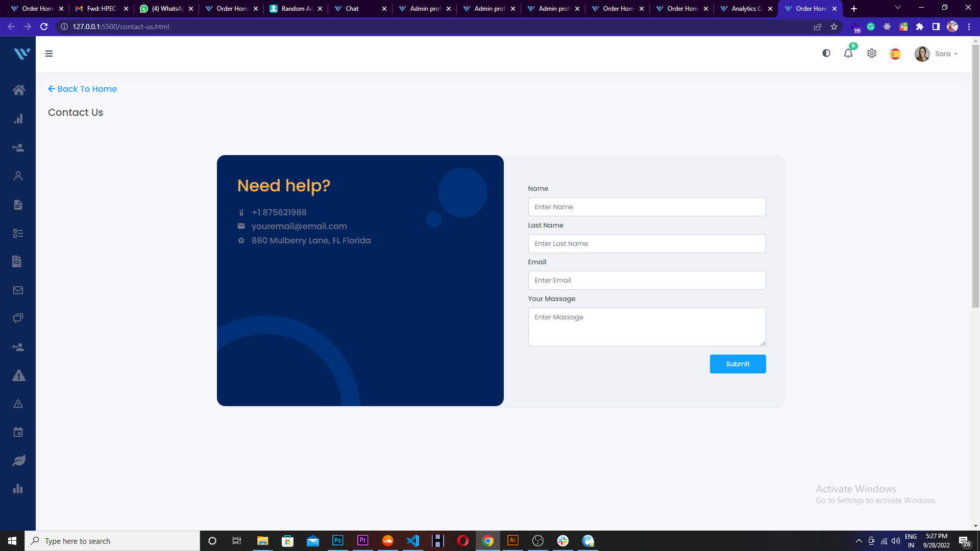Viewport: 980px width, 551px height.
Task: Switch to the Chat browser tab
Action: (352, 9)
